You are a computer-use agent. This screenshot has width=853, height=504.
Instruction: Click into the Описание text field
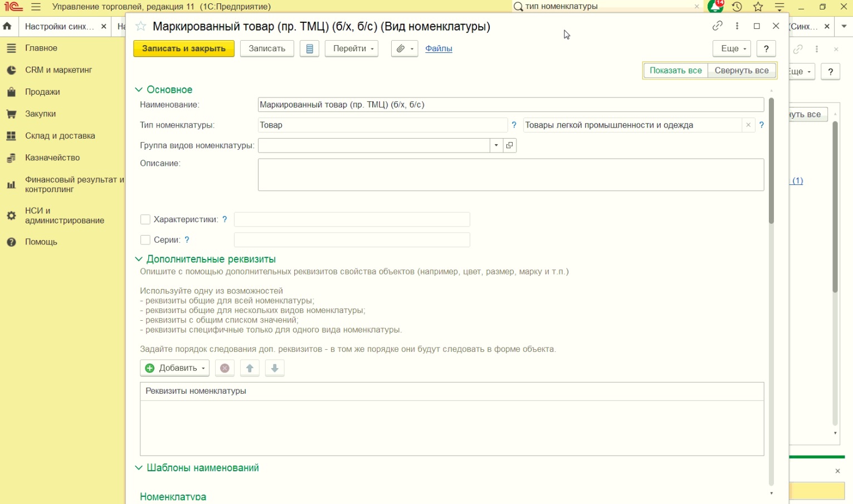point(510,175)
